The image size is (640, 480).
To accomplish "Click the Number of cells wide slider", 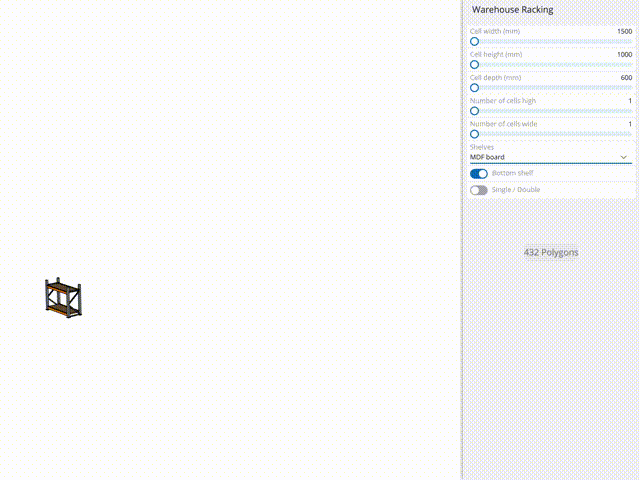I will click(x=551, y=134).
